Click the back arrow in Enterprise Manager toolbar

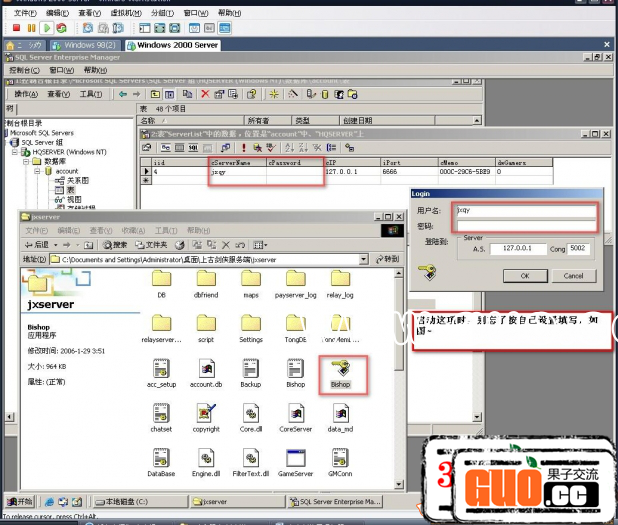pos(123,94)
